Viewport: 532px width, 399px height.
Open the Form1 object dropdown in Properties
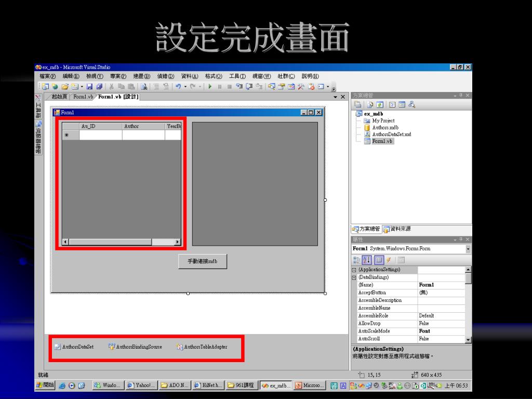[x=468, y=249]
